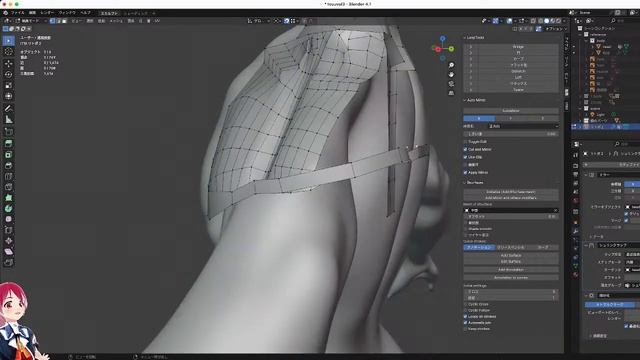The width and height of the screenshot is (640, 360).
Task: Expand the Gstretch options arrow
Action: point(470,71)
